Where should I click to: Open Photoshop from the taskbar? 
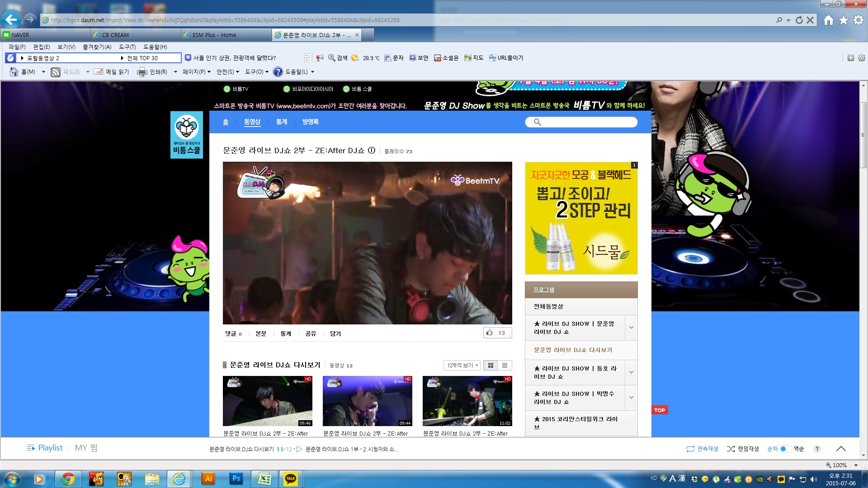(236, 479)
